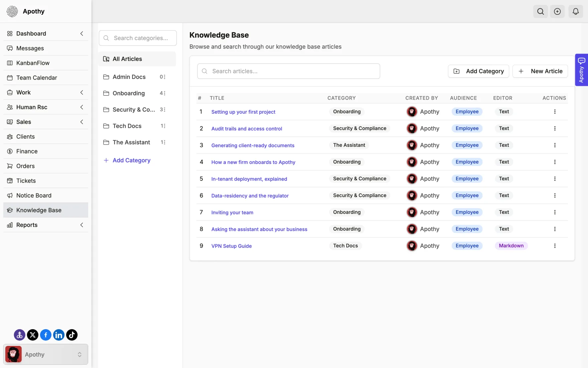Open Data-residency and the regulator article
This screenshot has width=588, height=368.
(x=250, y=196)
